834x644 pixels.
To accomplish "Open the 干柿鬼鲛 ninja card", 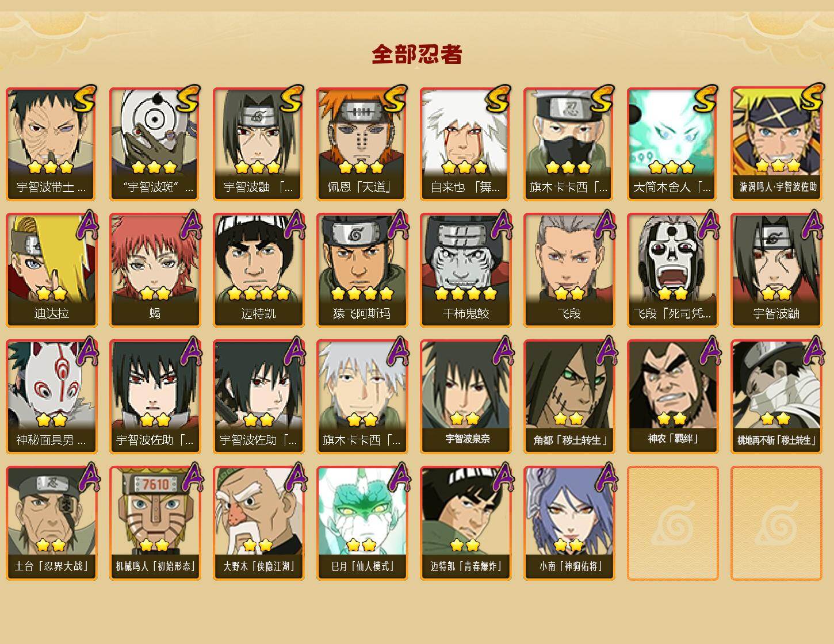I will [x=465, y=270].
